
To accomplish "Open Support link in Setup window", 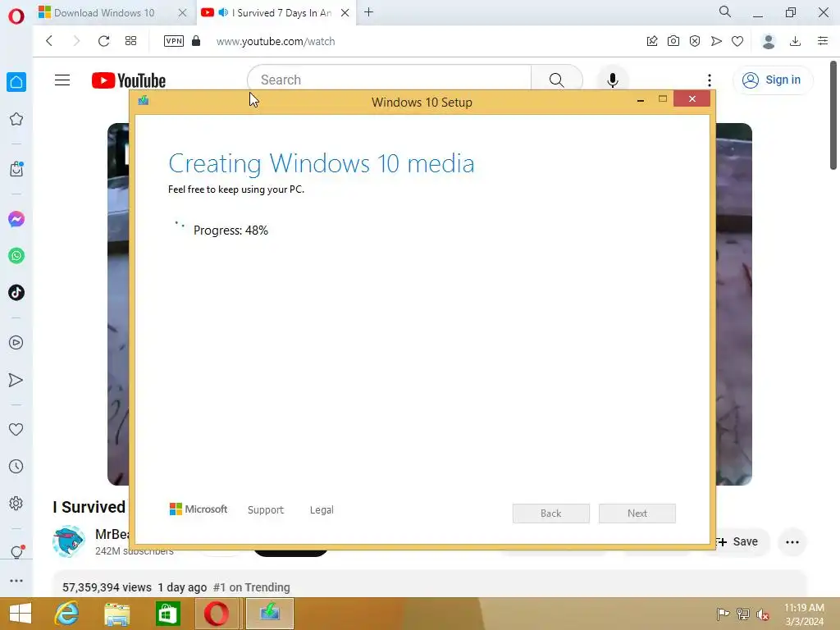I will 266,510.
